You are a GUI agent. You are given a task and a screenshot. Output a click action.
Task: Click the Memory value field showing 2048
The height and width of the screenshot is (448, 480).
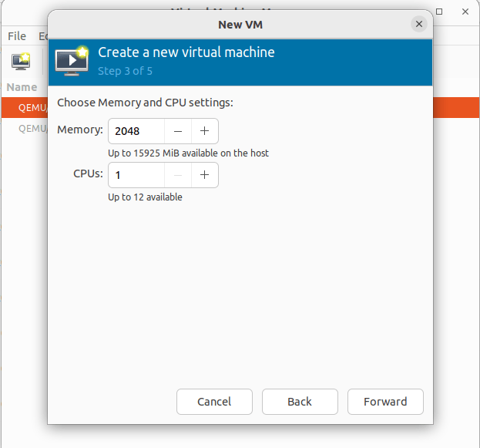tap(136, 131)
